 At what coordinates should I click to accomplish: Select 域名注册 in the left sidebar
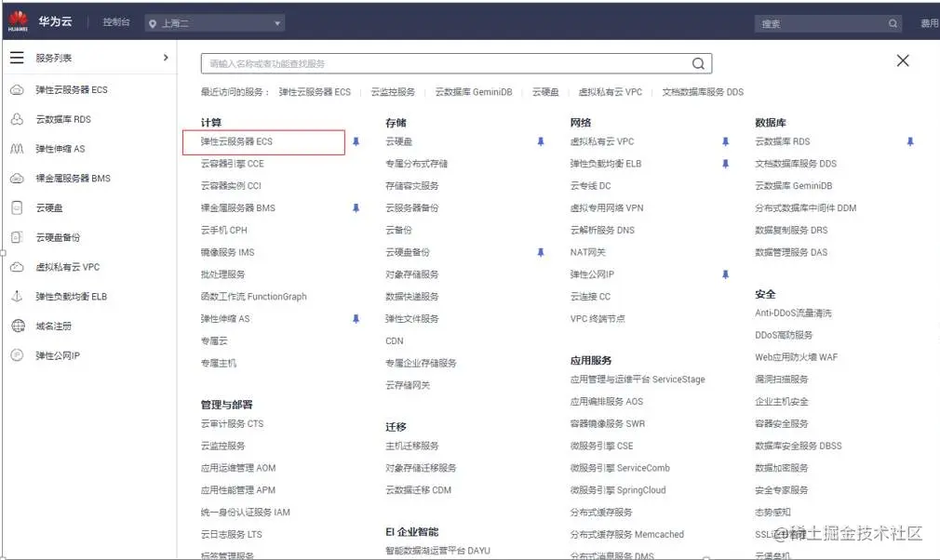(53, 326)
